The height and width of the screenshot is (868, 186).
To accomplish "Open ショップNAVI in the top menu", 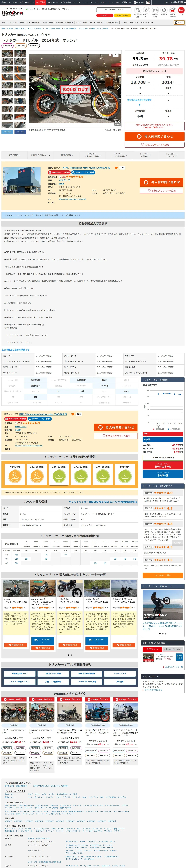I will pos(53,2).
